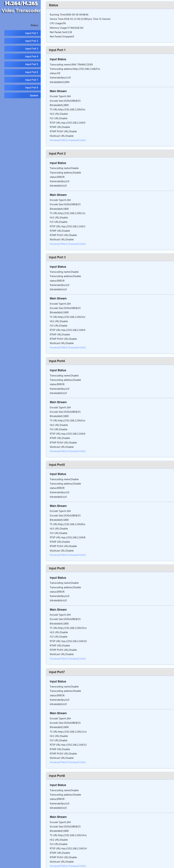This screenshot has width=174, height=868.
Task: Click Preview(FLASH) under Input Port6
Action: 77,659
